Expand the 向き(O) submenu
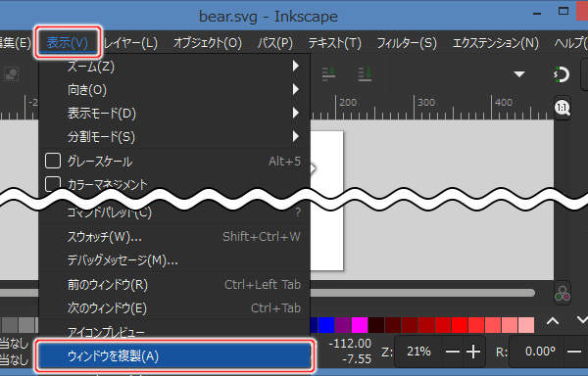This screenshot has width=588, height=376. click(x=174, y=90)
